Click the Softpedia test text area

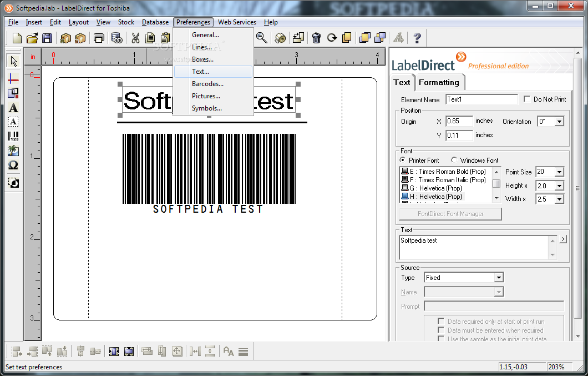(x=474, y=247)
